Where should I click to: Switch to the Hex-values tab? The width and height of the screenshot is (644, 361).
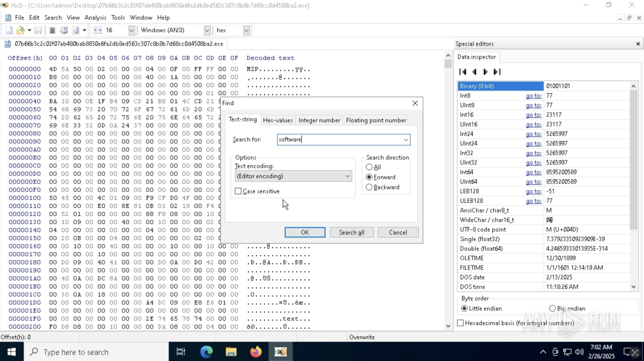tap(277, 120)
